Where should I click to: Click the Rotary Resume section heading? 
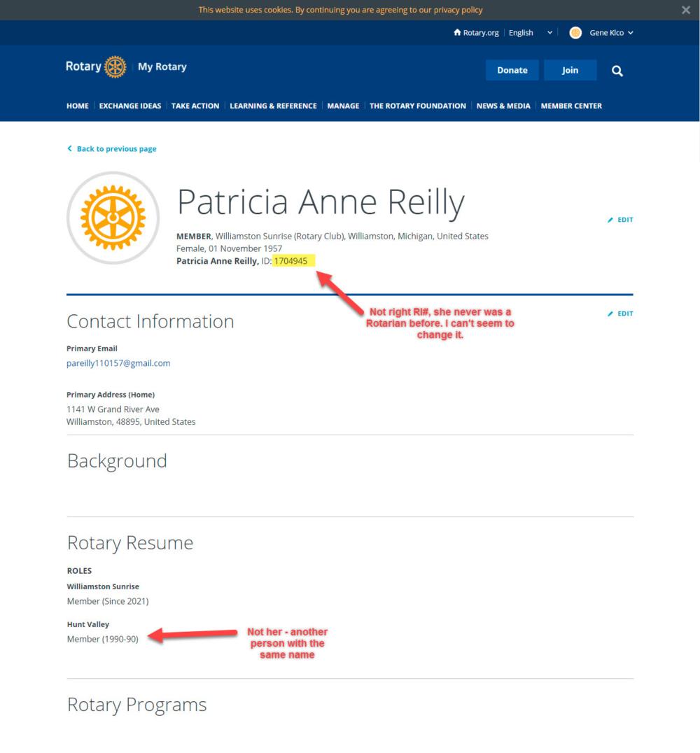129,542
